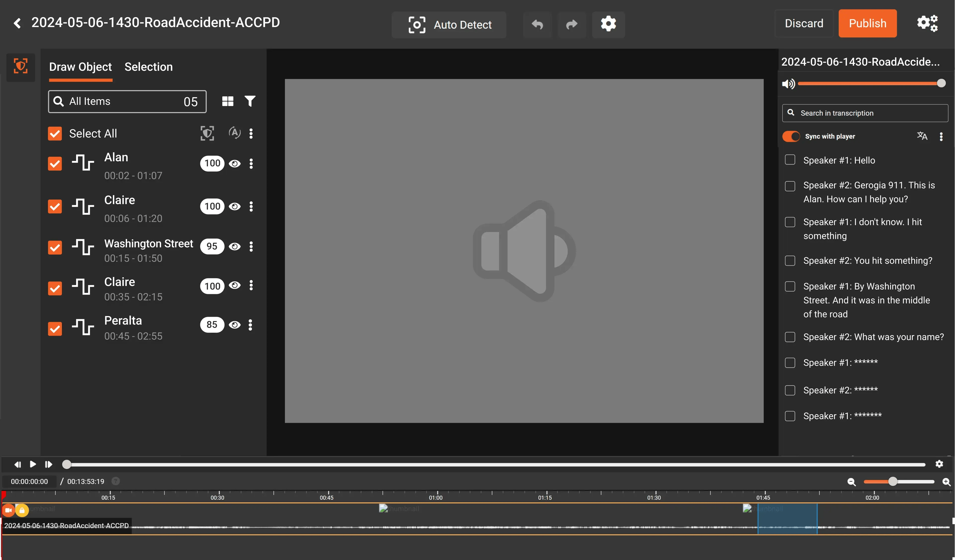Switch to Draw Object tab
The height and width of the screenshot is (560, 955).
(x=80, y=67)
